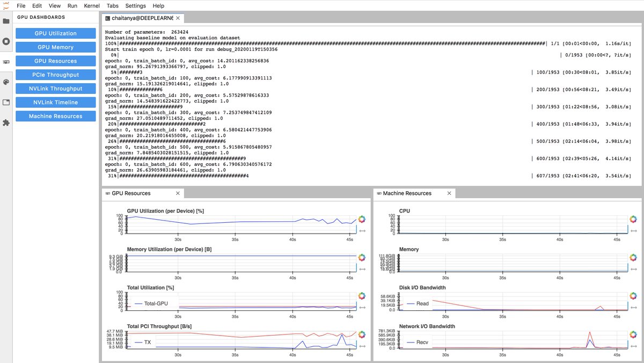644x363 pixels.
Task: Open the PCIe Throughput dashboard
Action: tap(56, 75)
